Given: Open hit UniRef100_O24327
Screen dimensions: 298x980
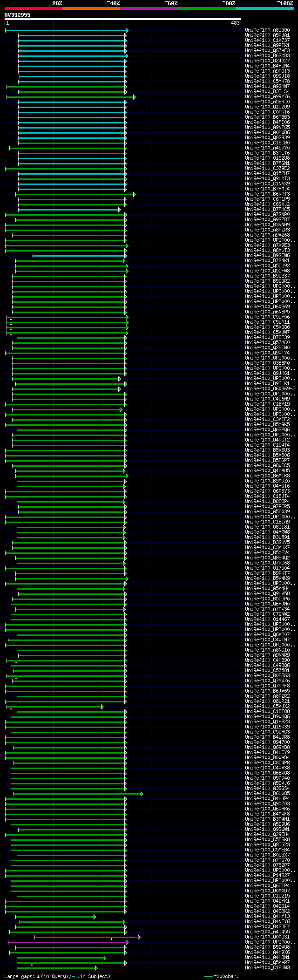Looking at the screenshot, I should point(267,61).
